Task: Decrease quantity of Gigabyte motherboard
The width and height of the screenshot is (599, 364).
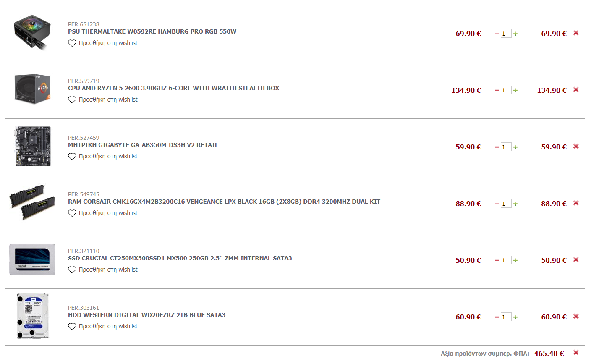Action: pos(497,147)
